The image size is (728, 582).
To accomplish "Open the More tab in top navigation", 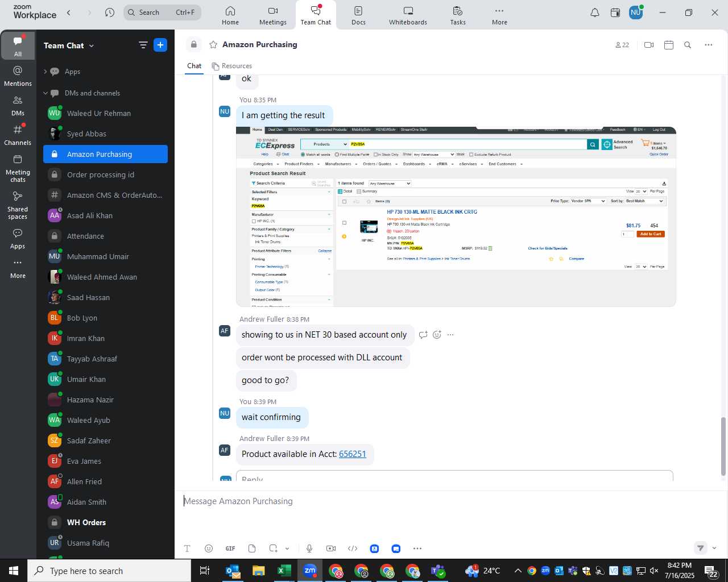I will [x=499, y=15].
